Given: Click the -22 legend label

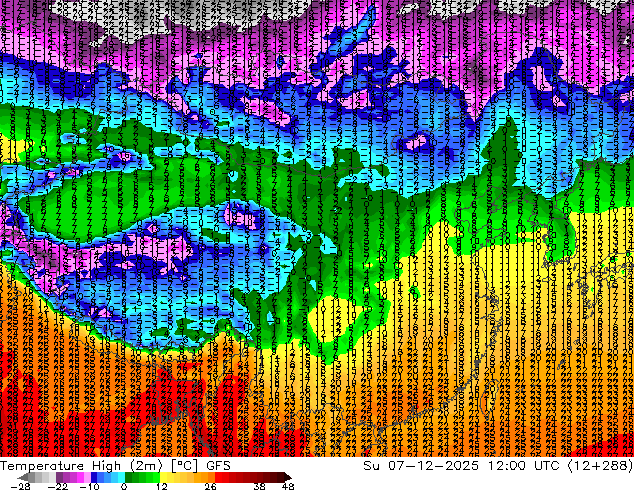Looking at the screenshot, I should point(57,486).
